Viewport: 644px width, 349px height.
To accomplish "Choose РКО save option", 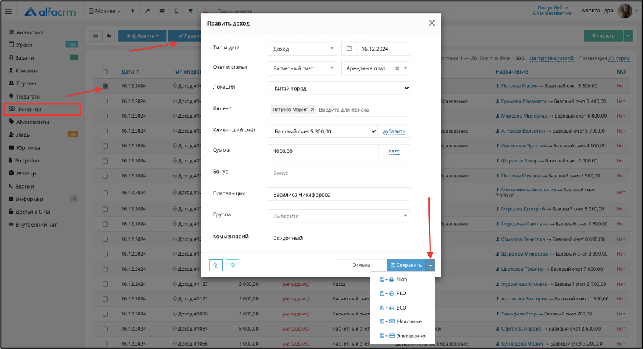I will pyautogui.click(x=402, y=294).
